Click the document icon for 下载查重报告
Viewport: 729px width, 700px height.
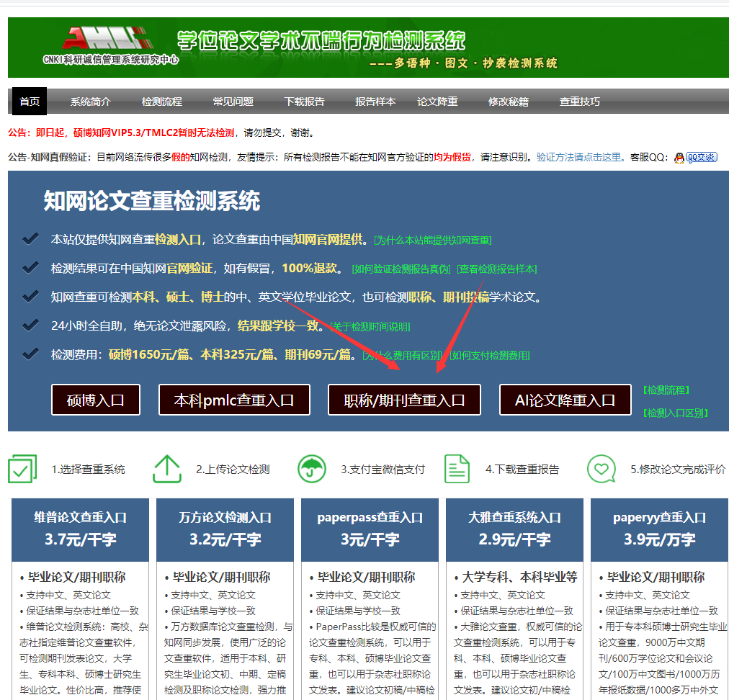click(457, 469)
